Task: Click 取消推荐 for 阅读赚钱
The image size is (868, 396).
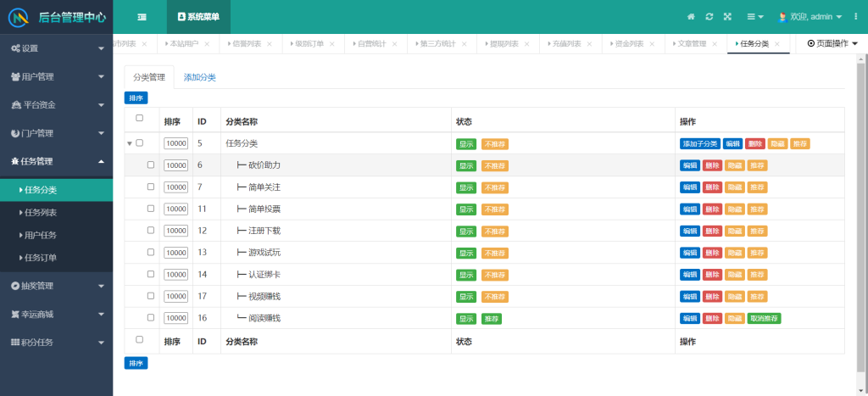Action: (x=764, y=319)
